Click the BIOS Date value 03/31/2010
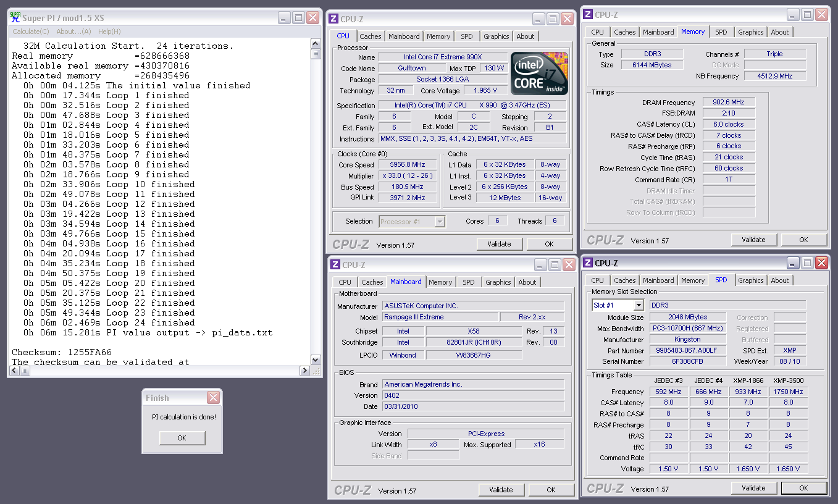 473,406
